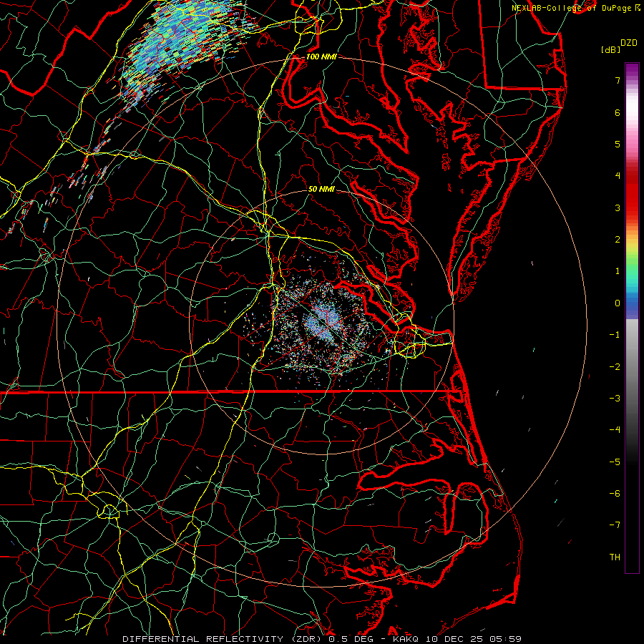Click the 5 value on color scale
The height and width of the screenshot is (644, 644).
(618, 144)
